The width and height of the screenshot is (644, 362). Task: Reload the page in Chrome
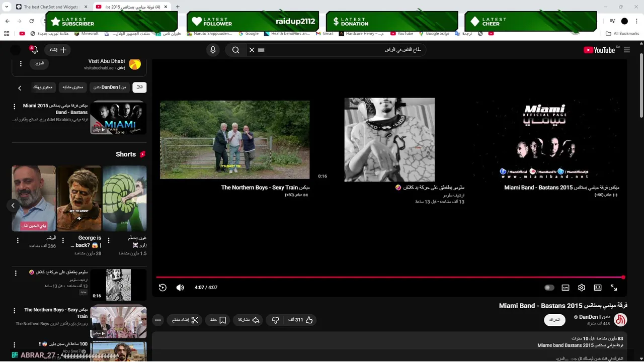(32, 21)
